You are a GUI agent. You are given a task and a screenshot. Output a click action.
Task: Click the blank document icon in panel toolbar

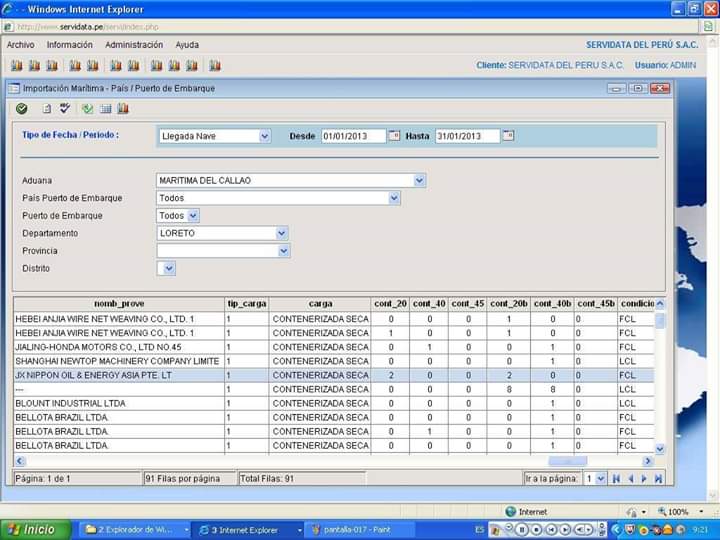(46, 108)
